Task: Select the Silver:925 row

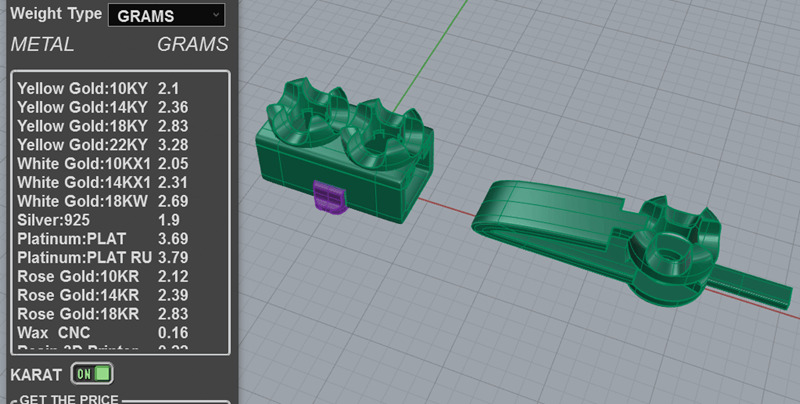Action: 120,220
